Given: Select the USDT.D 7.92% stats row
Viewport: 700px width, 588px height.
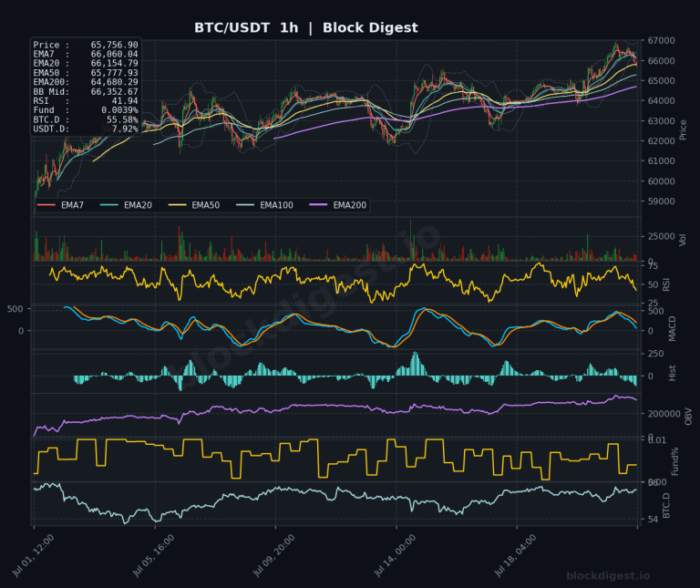Looking at the screenshot, I should pos(86,129).
